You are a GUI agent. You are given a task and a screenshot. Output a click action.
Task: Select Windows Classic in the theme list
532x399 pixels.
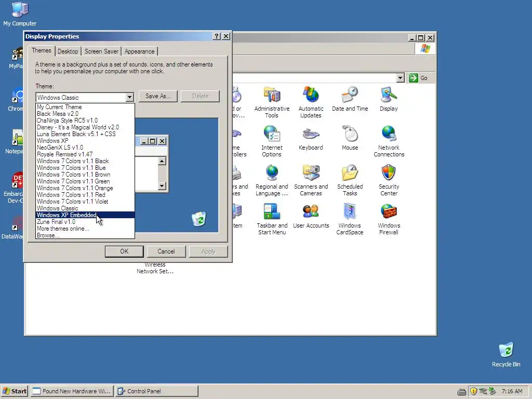(85, 208)
